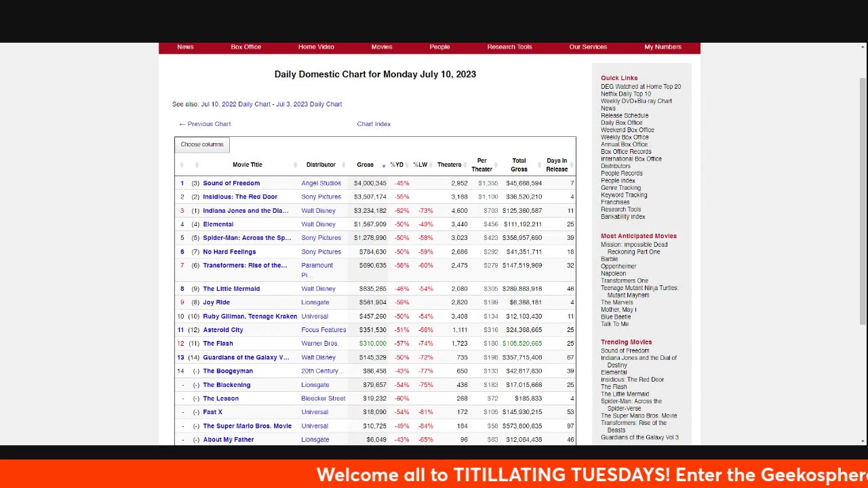Viewport: 868px width, 488px height.
Task: Open the Movies menu
Action: click(x=382, y=47)
